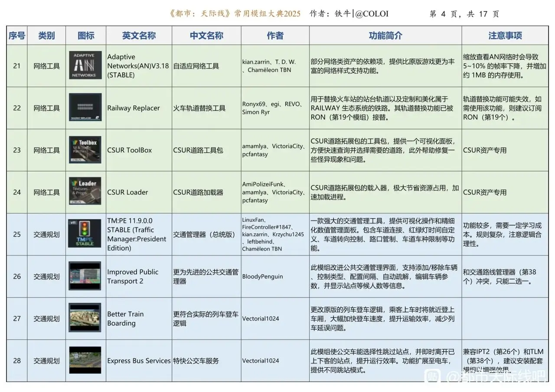
Task: Click the 序号 column header
Action: tap(17, 36)
